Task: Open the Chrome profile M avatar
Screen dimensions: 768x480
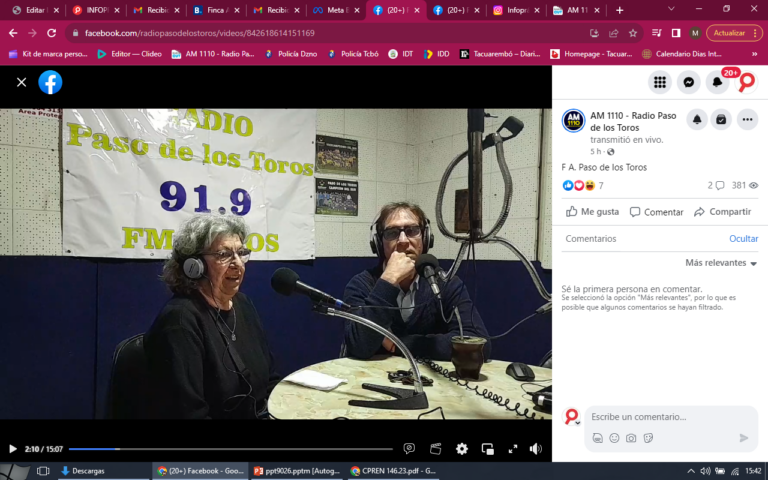Action: click(x=695, y=33)
